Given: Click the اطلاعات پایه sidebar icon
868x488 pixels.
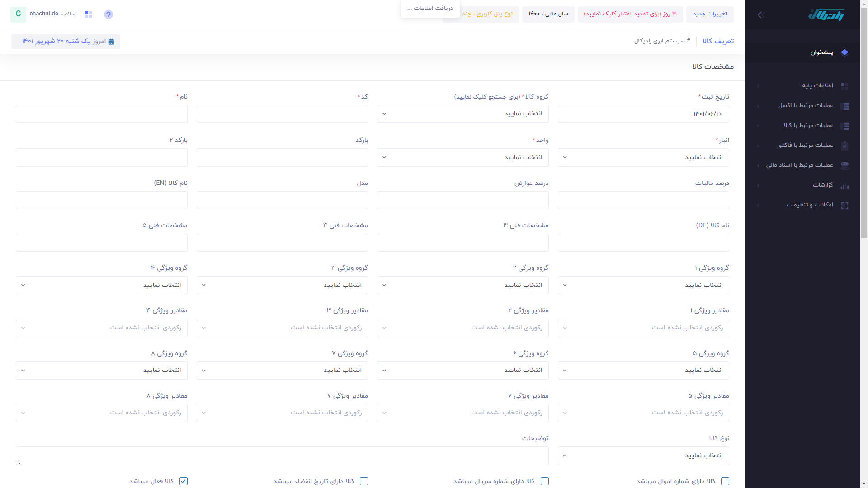Looking at the screenshot, I should 844,86.
